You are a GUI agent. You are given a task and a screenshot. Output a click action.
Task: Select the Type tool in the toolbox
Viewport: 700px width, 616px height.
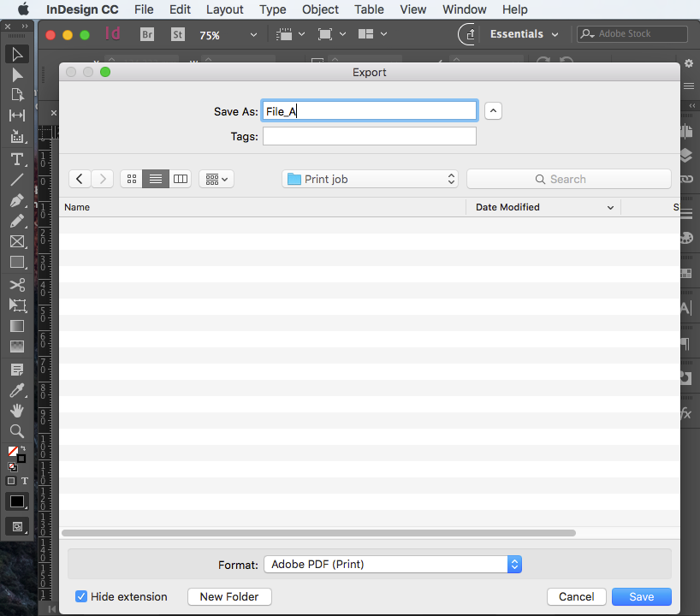tap(17, 159)
